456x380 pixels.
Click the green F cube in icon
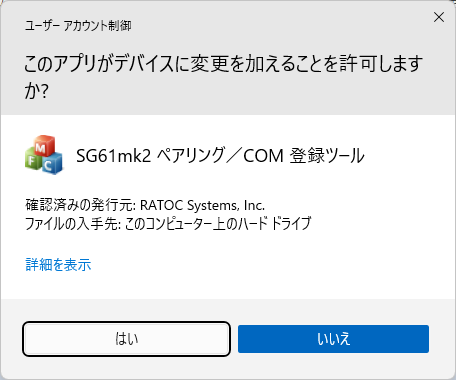coord(33,160)
